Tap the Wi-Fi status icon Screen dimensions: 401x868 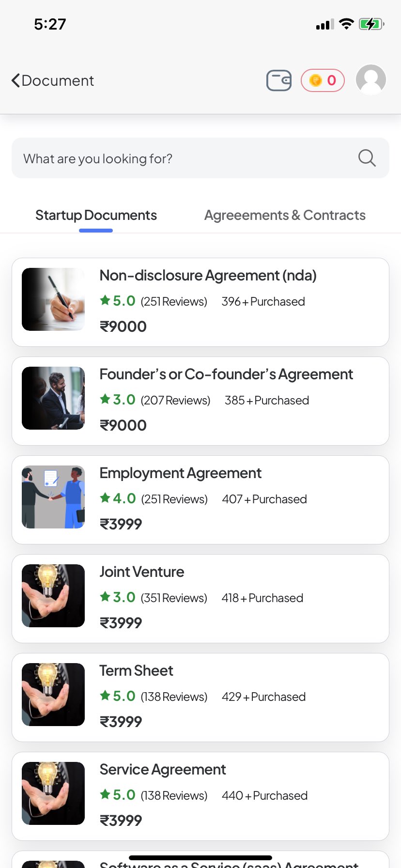coord(346,24)
